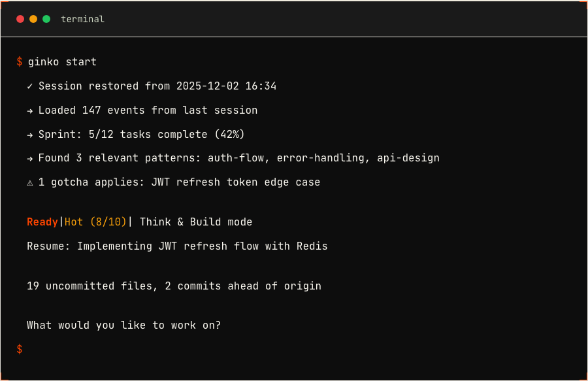Click the Think & Build mode text
This screenshot has height=381, width=588.
click(x=196, y=222)
